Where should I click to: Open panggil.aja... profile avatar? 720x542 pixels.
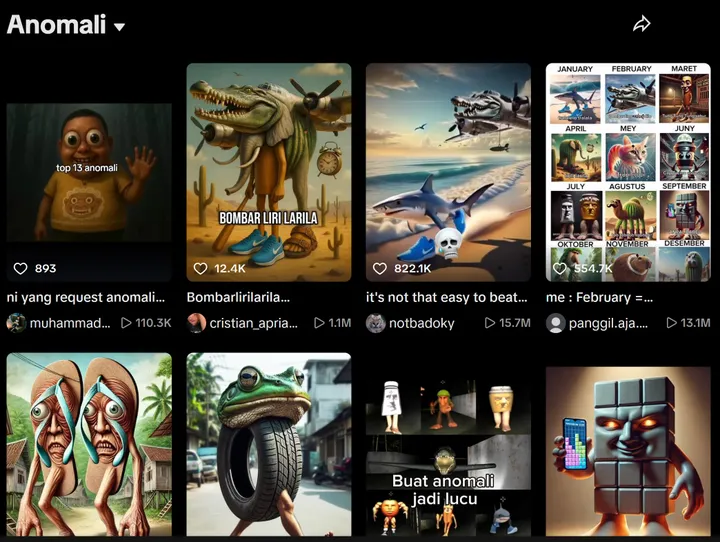[x=556, y=323]
